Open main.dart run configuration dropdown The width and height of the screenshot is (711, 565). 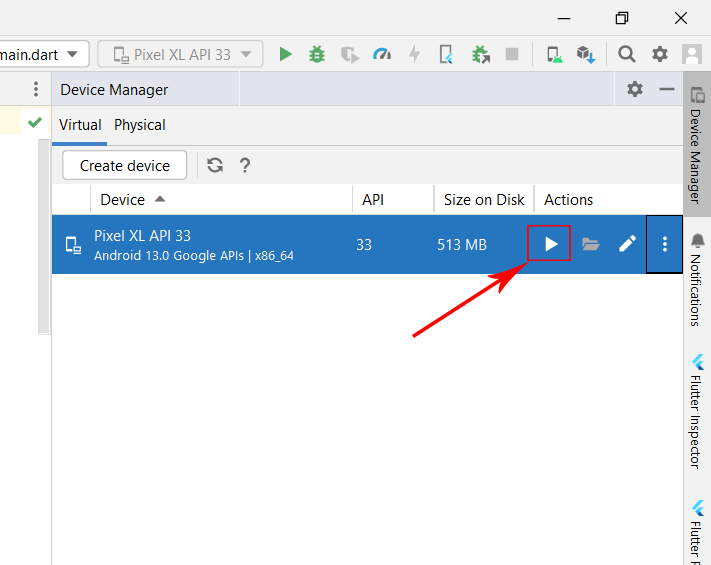click(x=44, y=54)
